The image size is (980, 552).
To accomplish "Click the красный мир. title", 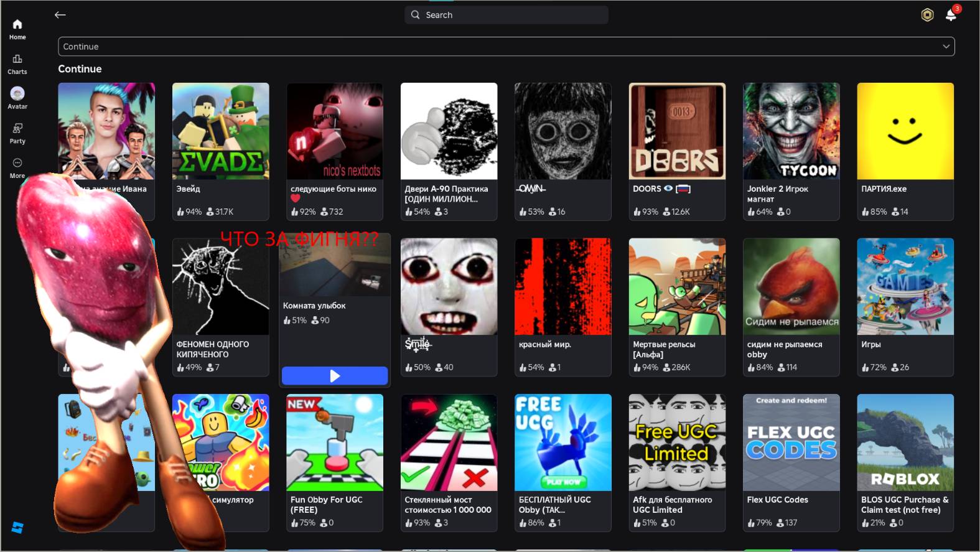I will (545, 344).
